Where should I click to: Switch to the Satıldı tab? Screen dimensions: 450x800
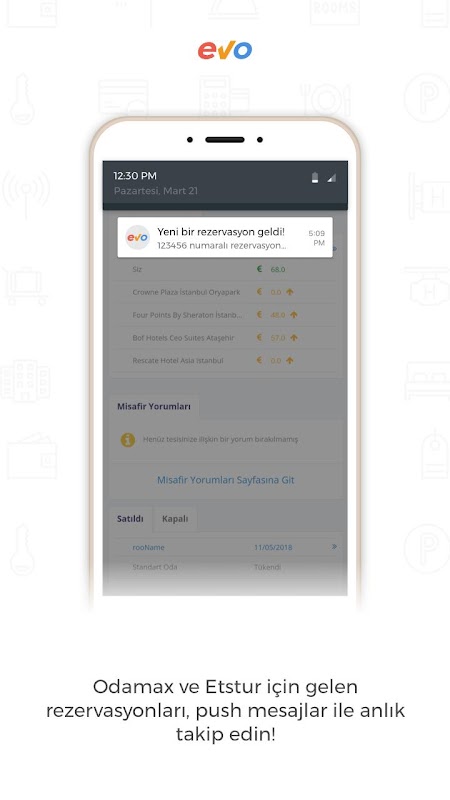pyautogui.click(x=130, y=518)
